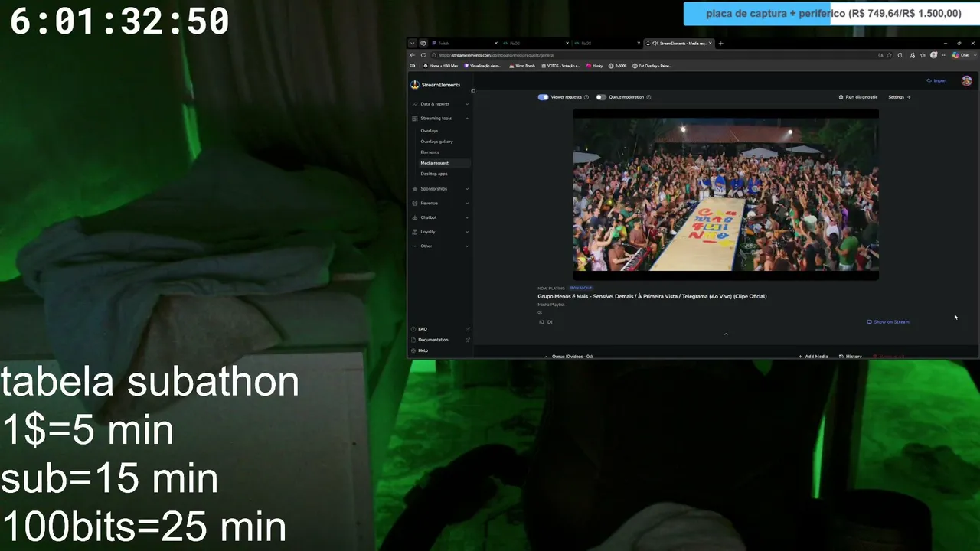Click Show on Stream
Viewport: 980px width, 551px height.
(x=888, y=322)
